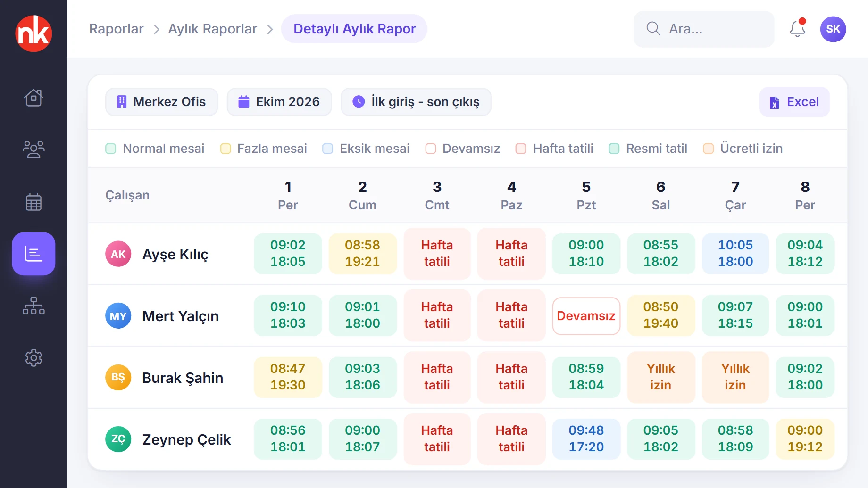Export the report with Excel button
Image resolution: width=868 pixels, height=488 pixels.
pyautogui.click(x=794, y=102)
